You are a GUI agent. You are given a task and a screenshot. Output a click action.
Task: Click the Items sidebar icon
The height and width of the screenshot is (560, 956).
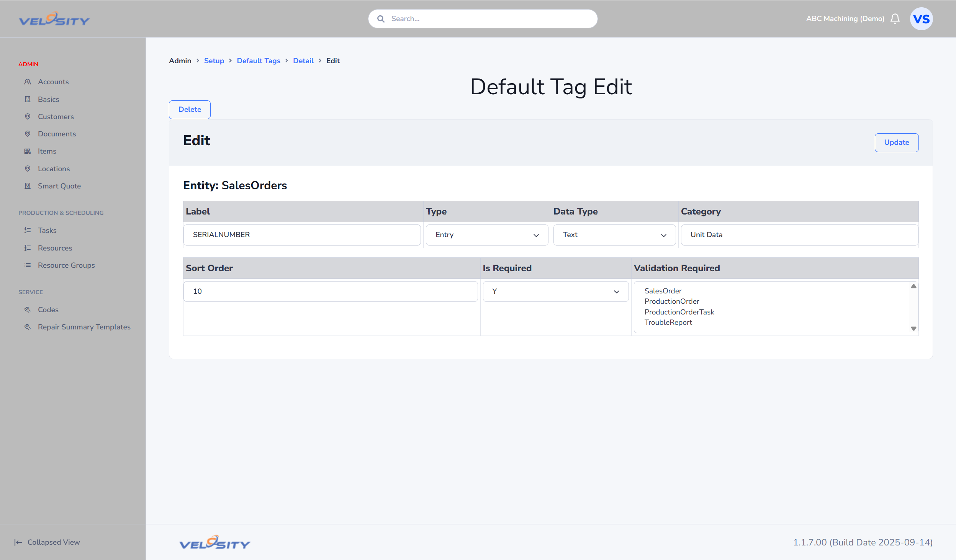[x=28, y=151]
